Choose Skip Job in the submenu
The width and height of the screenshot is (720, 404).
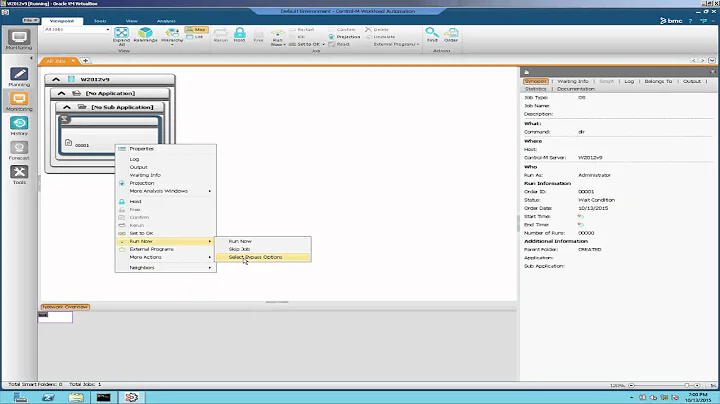coord(263,249)
